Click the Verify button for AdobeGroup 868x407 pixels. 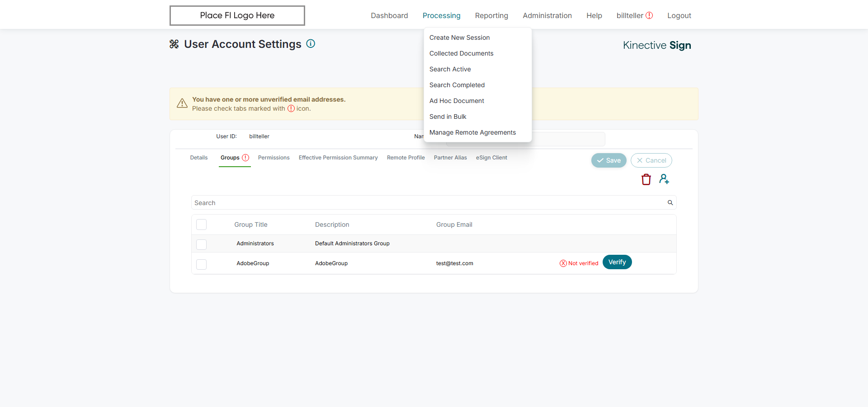coord(617,262)
